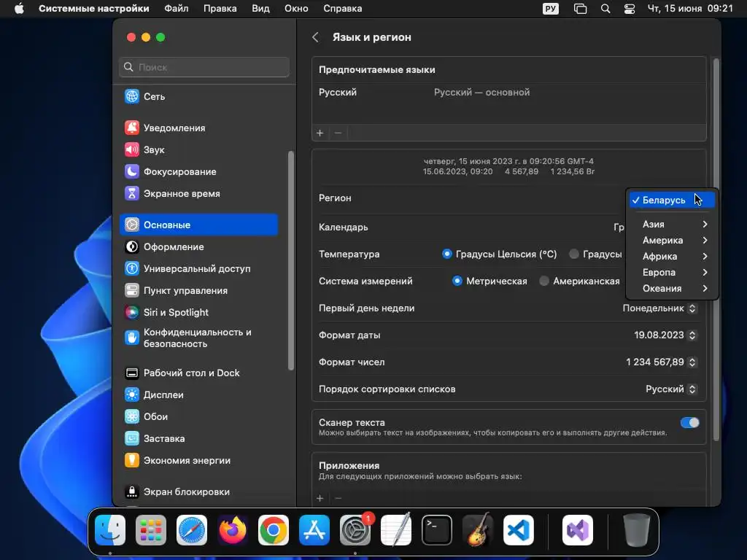
Task: Select the second Градусы temperature radio button
Action: pos(574,254)
